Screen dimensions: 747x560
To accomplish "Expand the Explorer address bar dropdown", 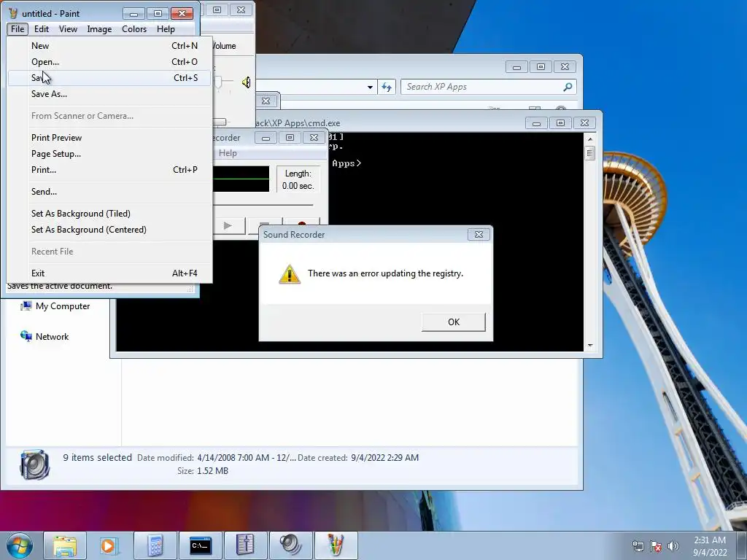I will (370, 87).
